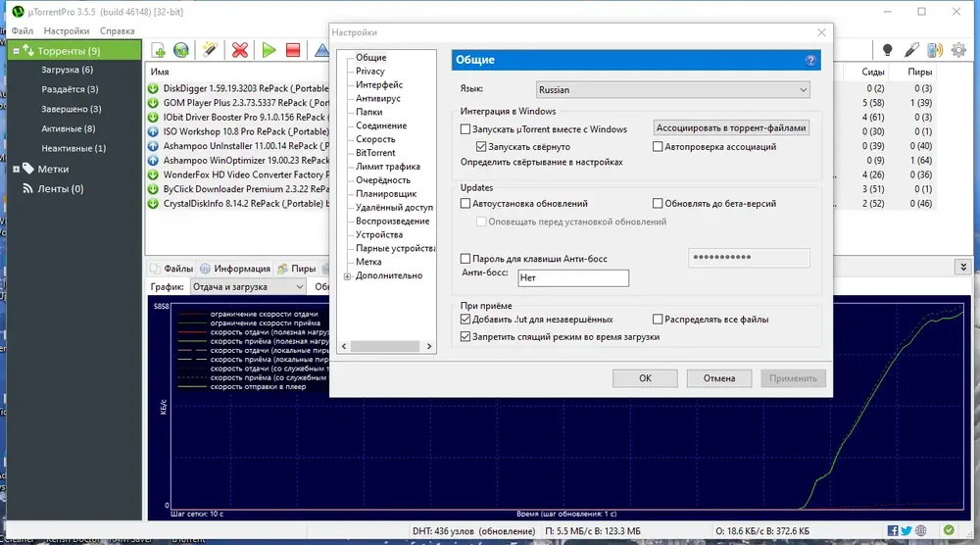Open the Язык Russian language dropdown
Screen dimensions: 980x545
point(673,90)
